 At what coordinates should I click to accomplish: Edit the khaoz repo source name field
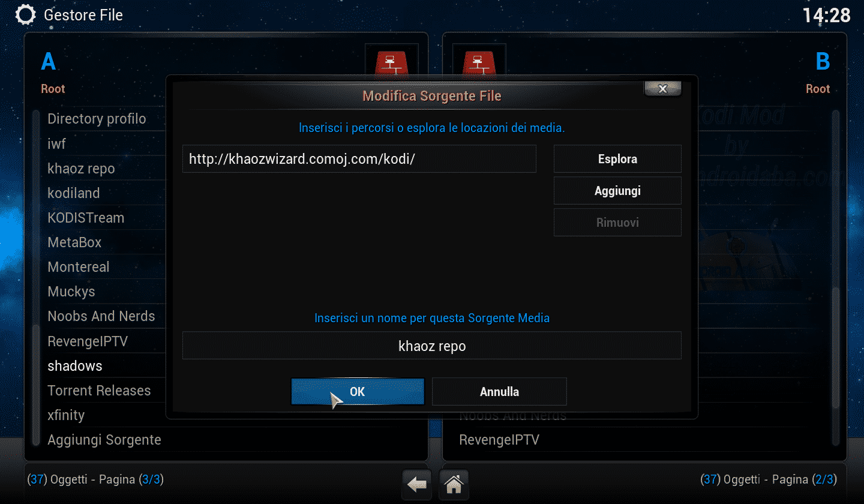click(x=432, y=346)
